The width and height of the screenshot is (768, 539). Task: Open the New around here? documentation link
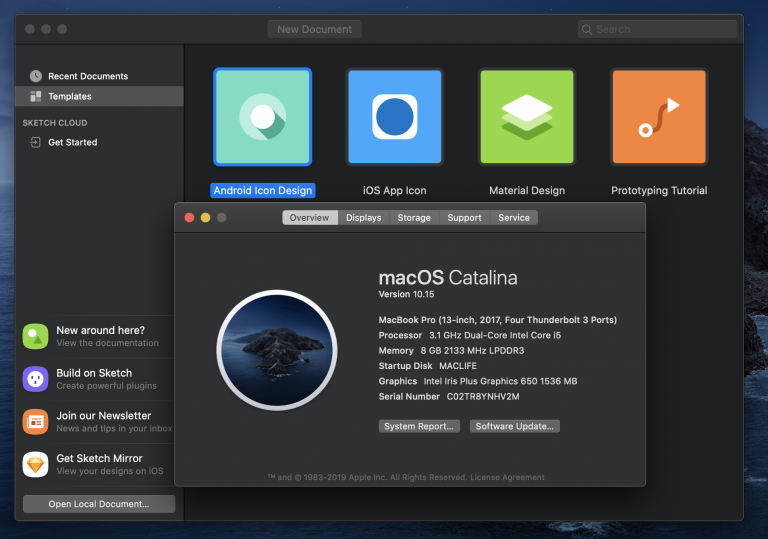point(98,336)
